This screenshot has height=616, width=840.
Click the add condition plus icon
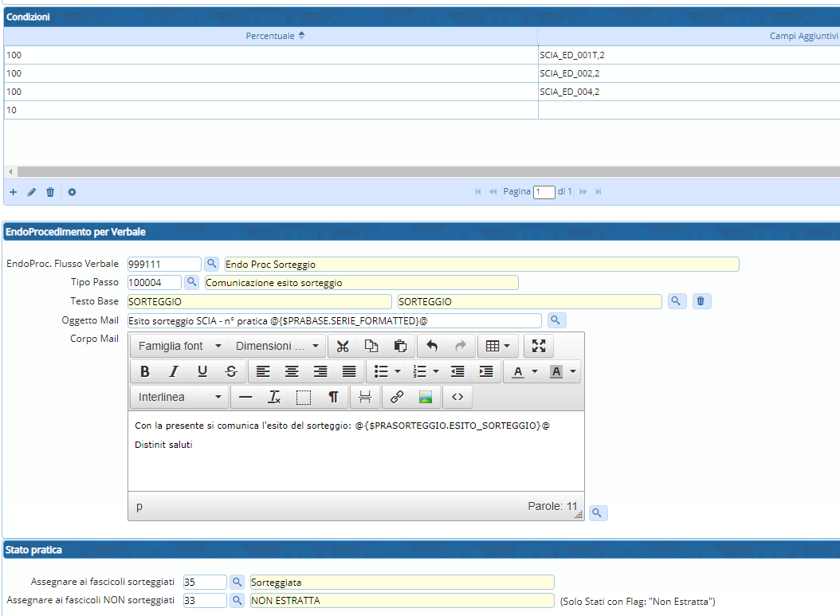tap(13, 192)
